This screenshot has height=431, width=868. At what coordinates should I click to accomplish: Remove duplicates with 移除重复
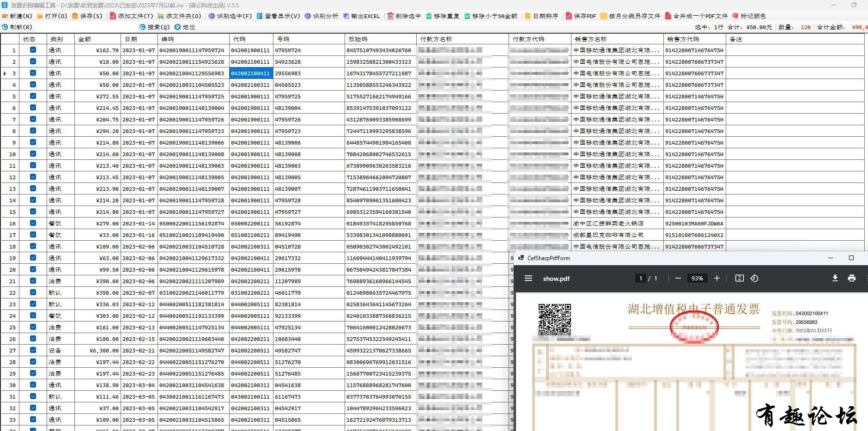pos(443,16)
